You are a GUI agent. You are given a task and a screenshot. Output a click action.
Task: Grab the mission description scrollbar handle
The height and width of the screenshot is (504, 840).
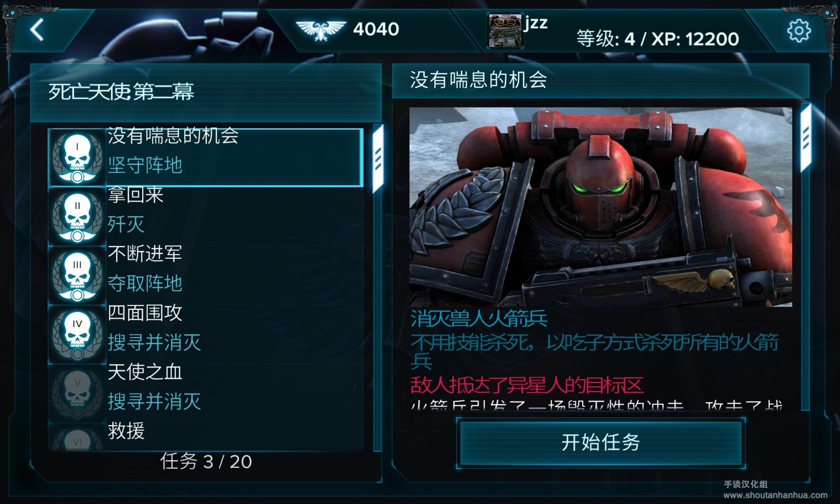click(x=806, y=138)
